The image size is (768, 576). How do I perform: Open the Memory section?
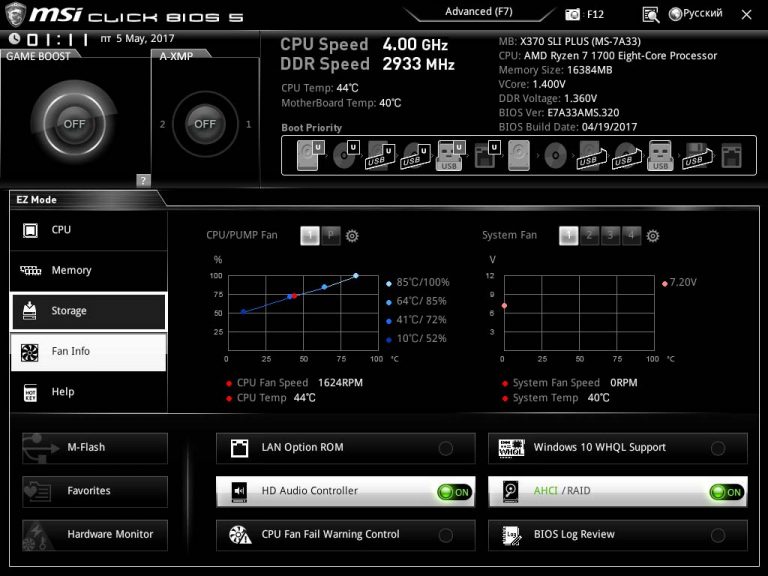(x=89, y=270)
